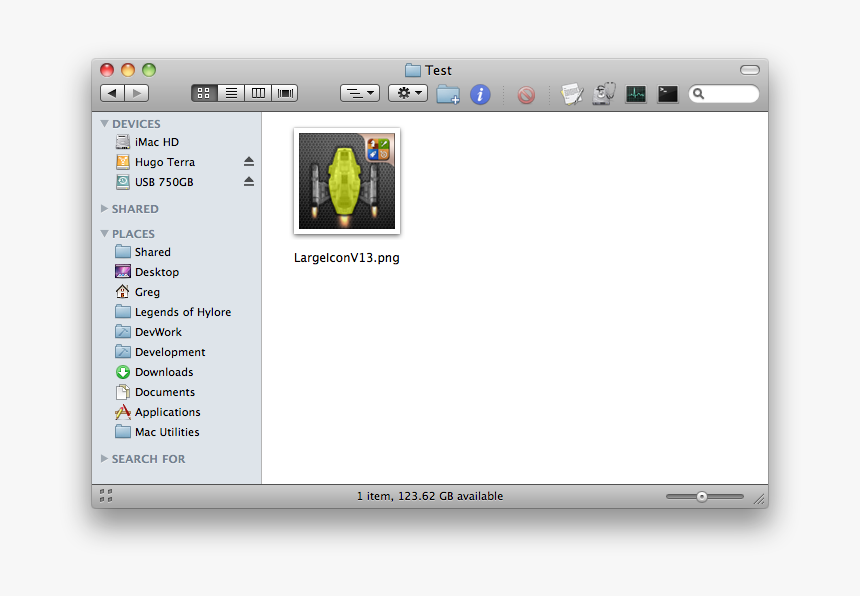Enable Cover Flow view
860x596 pixels.
(x=284, y=92)
